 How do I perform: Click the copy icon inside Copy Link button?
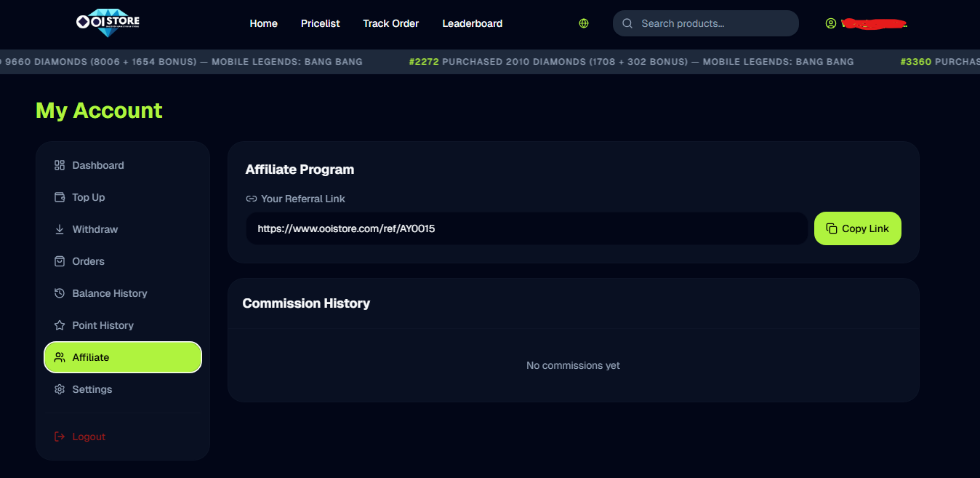[832, 228]
